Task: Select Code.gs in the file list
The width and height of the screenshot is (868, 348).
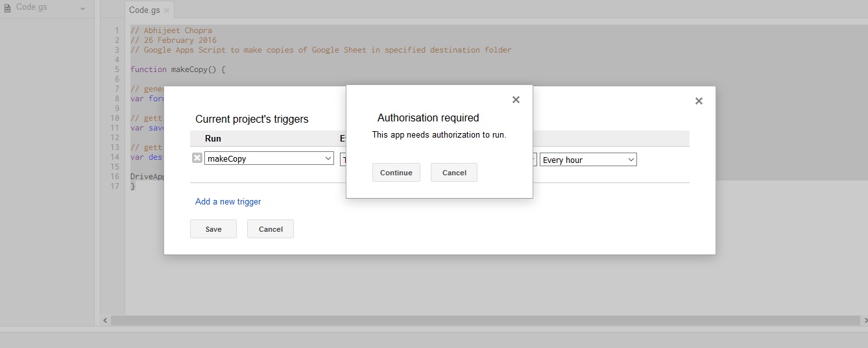Action: tap(32, 8)
